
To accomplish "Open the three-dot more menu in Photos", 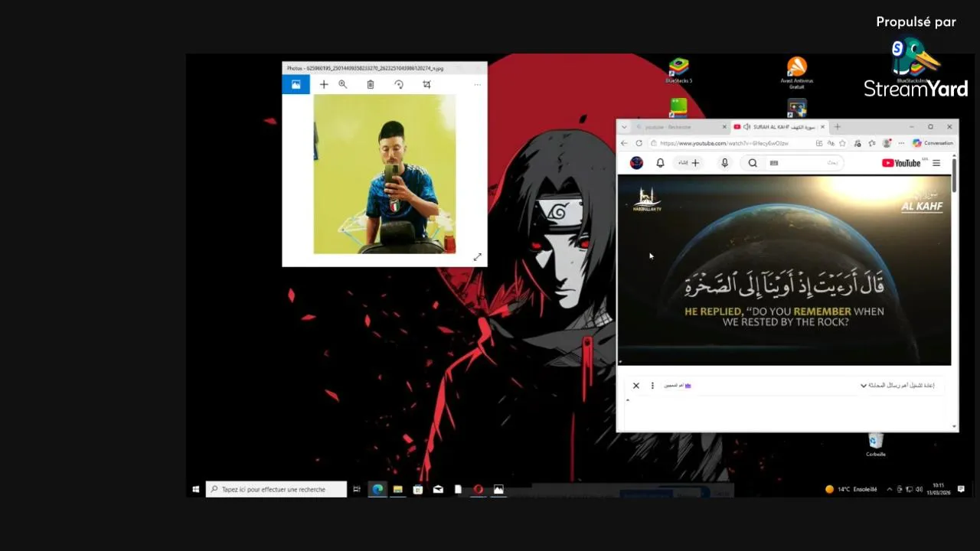I will tap(477, 85).
